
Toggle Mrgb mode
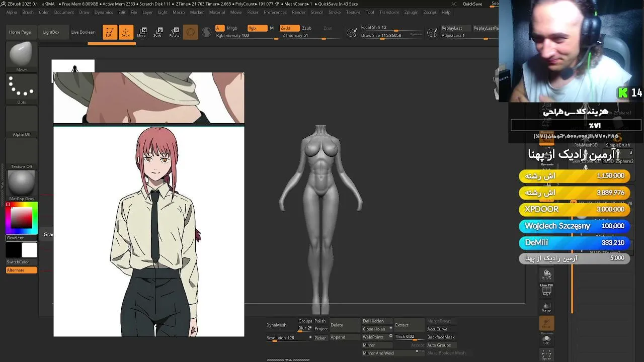tap(232, 28)
